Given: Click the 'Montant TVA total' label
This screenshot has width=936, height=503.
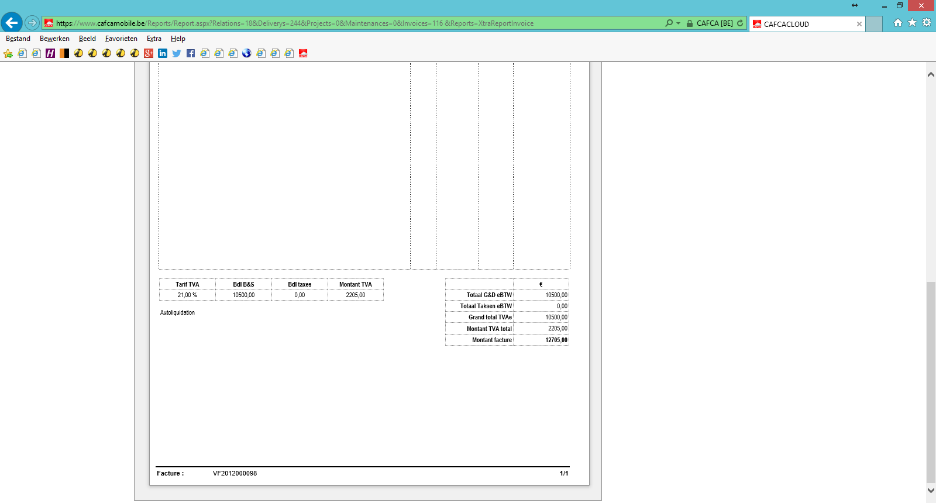Looking at the screenshot, I should click(489, 329).
